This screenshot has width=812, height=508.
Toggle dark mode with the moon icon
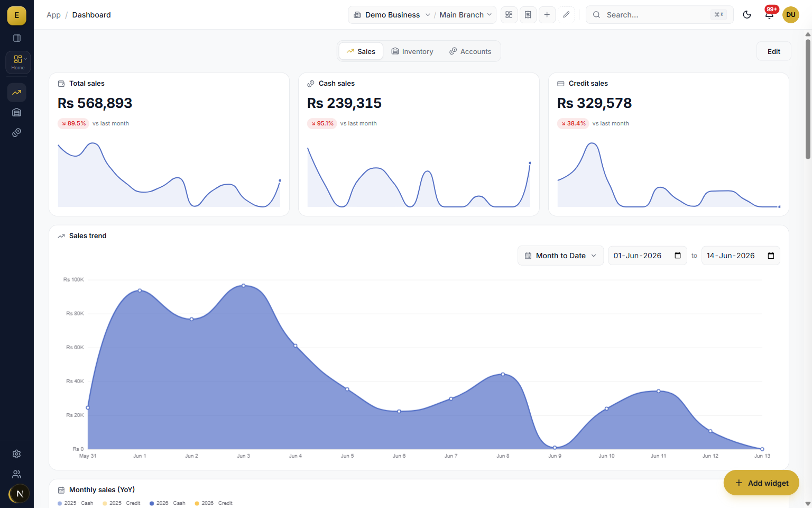coord(747,15)
